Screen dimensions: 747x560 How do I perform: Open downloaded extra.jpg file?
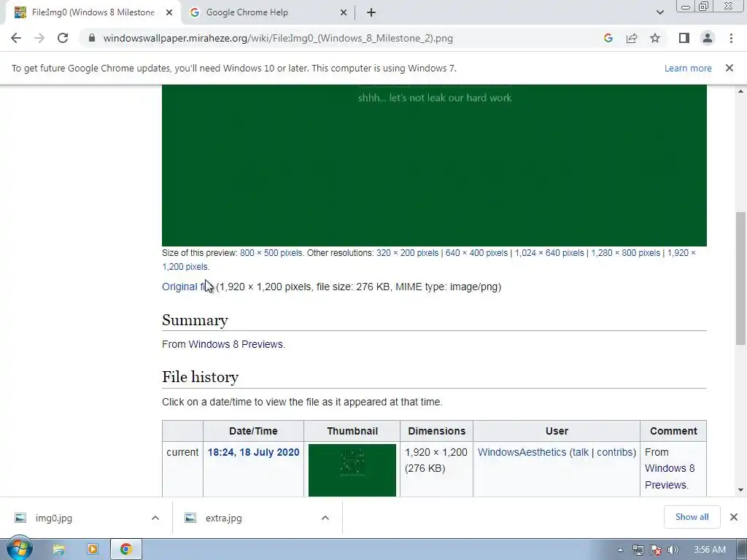pyautogui.click(x=223, y=518)
